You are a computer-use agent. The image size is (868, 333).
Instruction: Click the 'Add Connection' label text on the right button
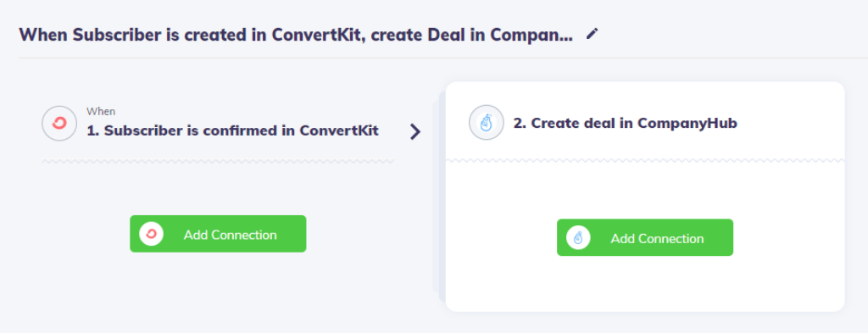pos(657,238)
